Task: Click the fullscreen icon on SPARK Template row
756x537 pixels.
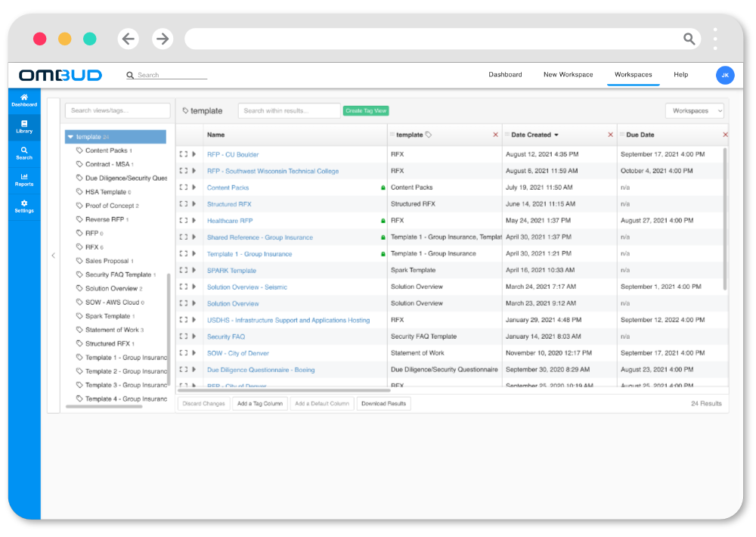Action: (x=183, y=270)
